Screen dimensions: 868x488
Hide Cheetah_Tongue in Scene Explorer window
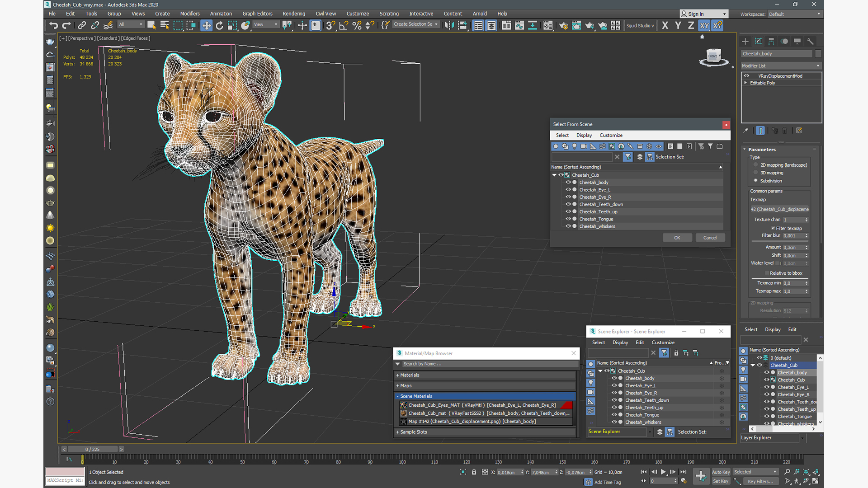[614, 415]
